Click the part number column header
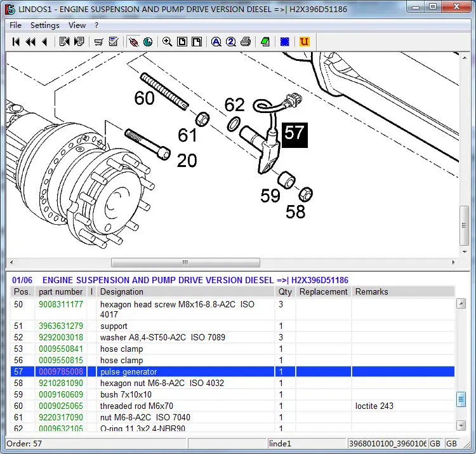 click(x=61, y=292)
